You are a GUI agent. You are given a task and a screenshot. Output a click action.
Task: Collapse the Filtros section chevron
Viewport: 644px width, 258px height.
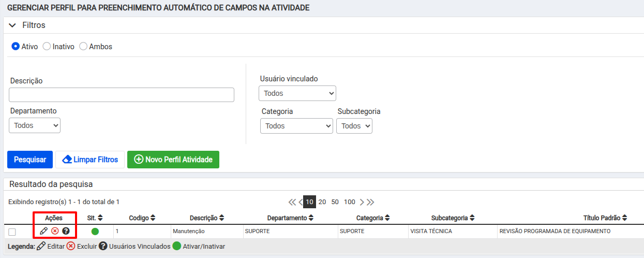pos(12,25)
